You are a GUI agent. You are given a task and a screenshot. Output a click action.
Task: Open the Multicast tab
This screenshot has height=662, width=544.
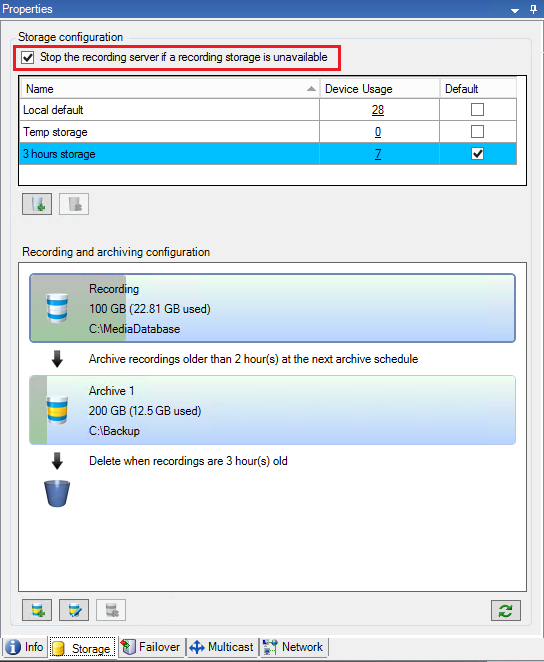tap(221, 647)
